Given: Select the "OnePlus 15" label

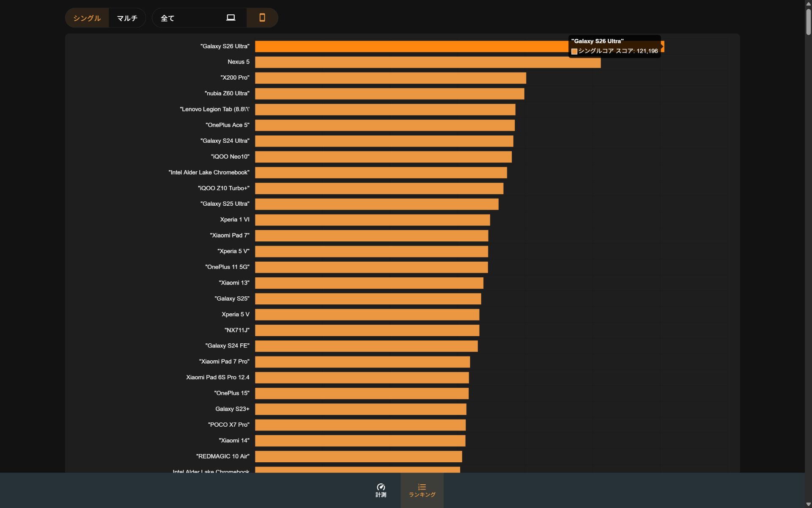Looking at the screenshot, I should 232,393.
